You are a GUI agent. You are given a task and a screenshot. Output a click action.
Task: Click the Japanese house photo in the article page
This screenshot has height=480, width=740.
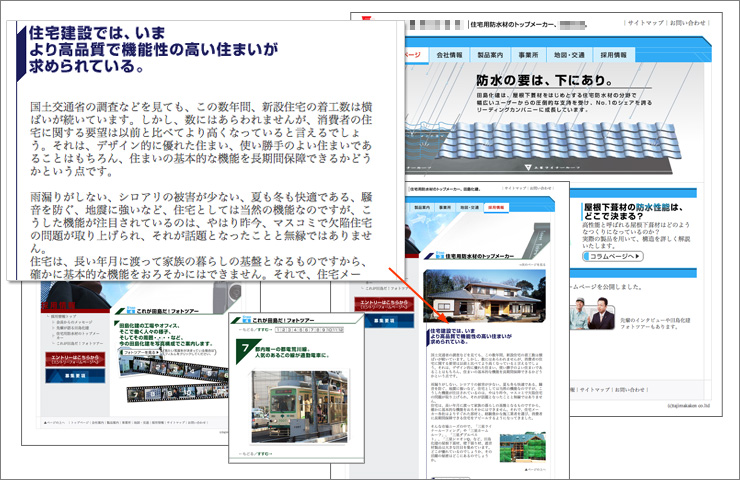click(484, 295)
